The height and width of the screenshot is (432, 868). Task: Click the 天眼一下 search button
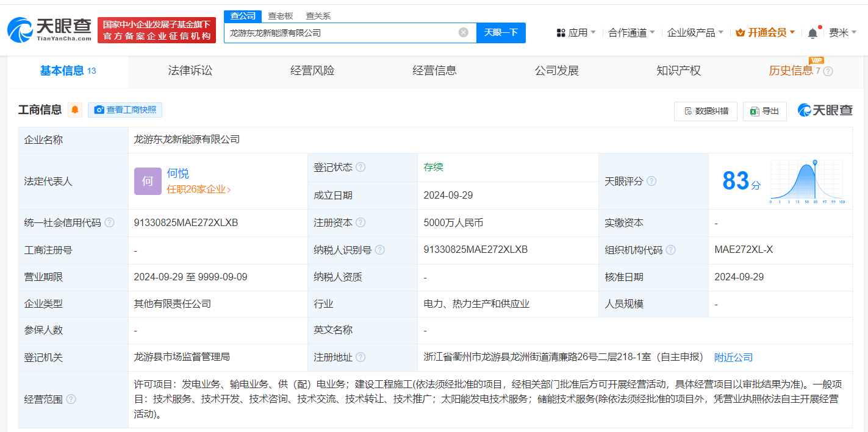point(501,32)
